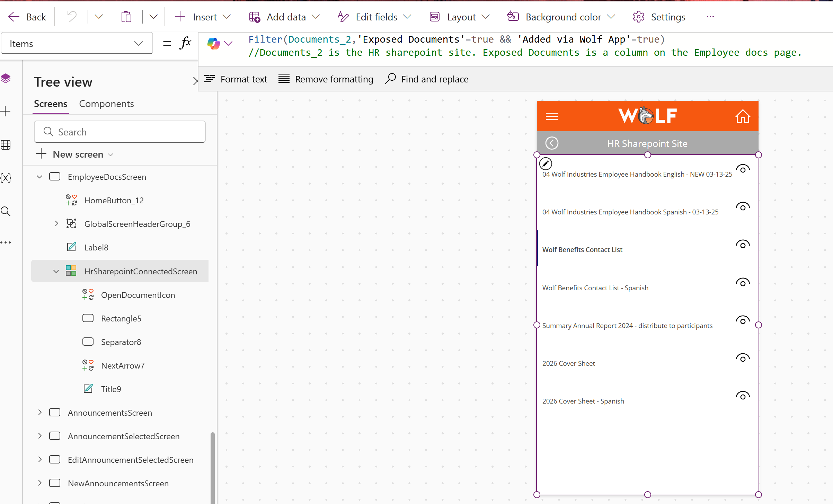The image size is (833, 504).
Task: Click the hamburger menu icon in app header
Action: 552,116
